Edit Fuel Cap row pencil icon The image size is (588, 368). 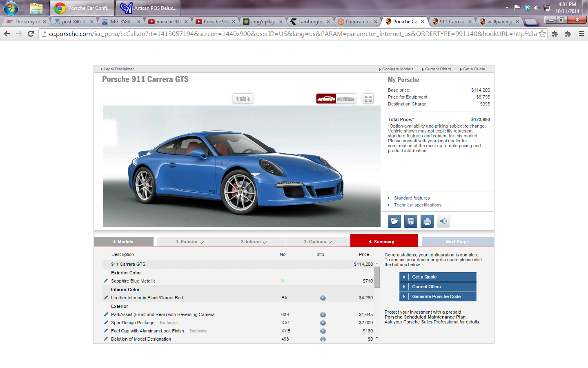point(106,330)
